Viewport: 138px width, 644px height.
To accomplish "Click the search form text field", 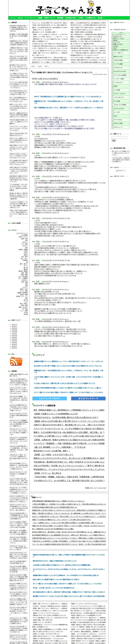I will pos(119,137).
